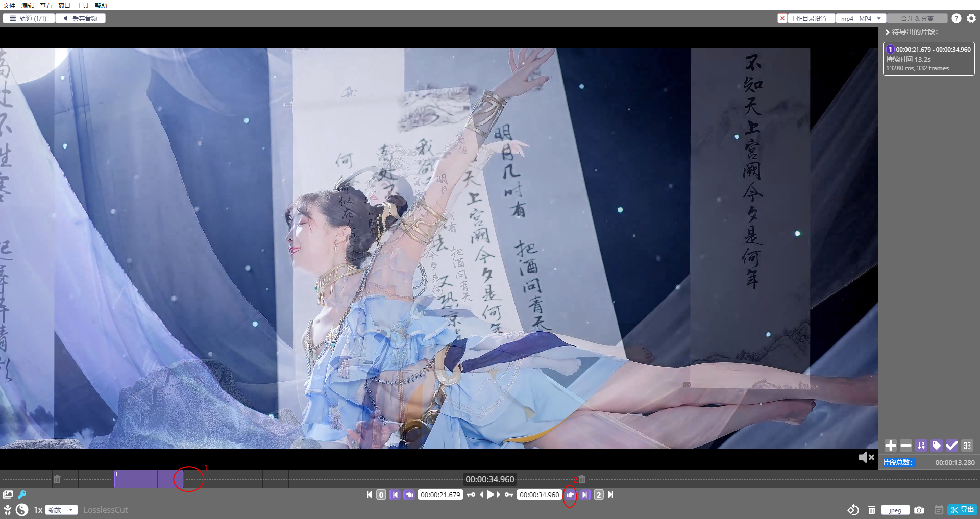This screenshot has width=980, height=519.
Task: Unmute the video with the muted speaker icon
Action: [x=866, y=457]
